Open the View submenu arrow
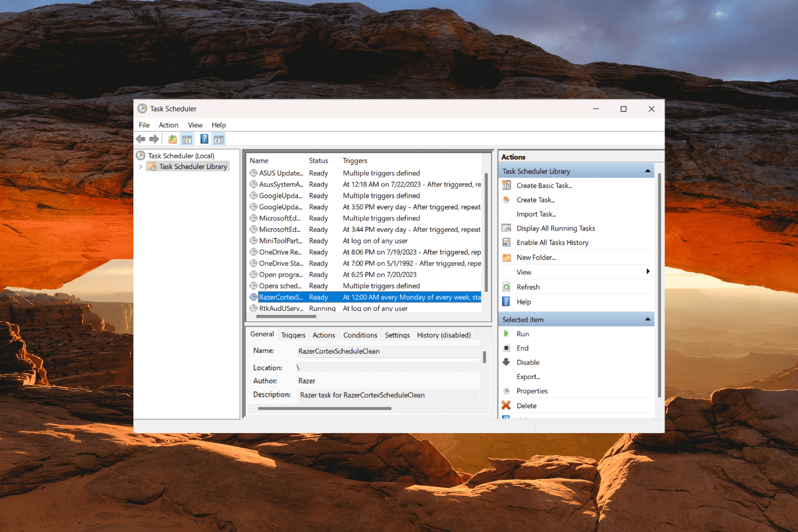The width and height of the screenshot is (798, 532). coord(648,272)
